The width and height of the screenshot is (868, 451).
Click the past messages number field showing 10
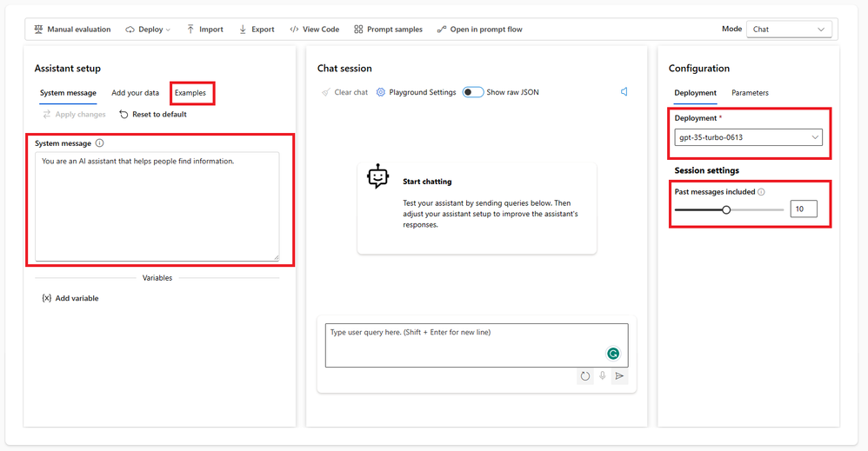(x=804, y=209)
